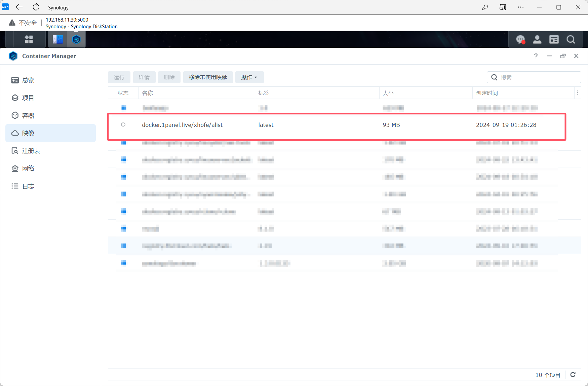
Task: Open the DSM main menu grid icon
Action: pyautogui.click(x=29, y=40)
